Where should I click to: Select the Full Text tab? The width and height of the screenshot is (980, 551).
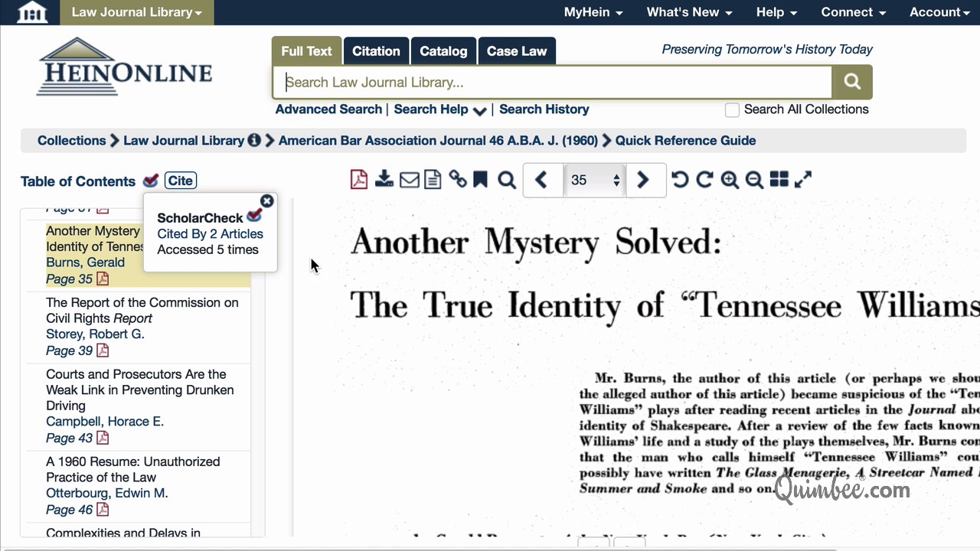coord(306,51)
